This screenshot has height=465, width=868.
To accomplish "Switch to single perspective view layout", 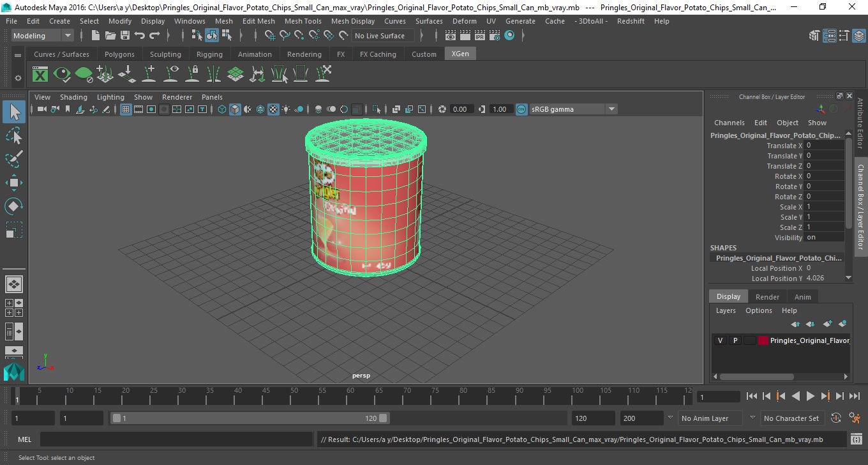I will pos(14,284).
